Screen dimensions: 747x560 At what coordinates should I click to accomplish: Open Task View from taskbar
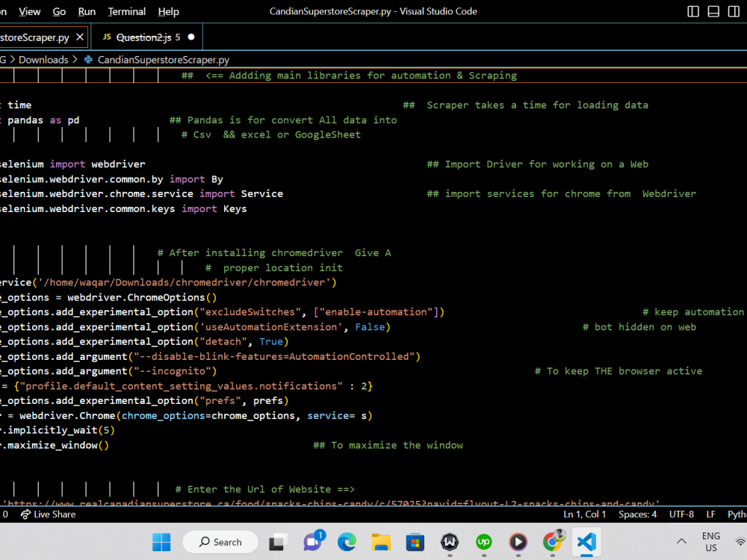coord(277,542)
